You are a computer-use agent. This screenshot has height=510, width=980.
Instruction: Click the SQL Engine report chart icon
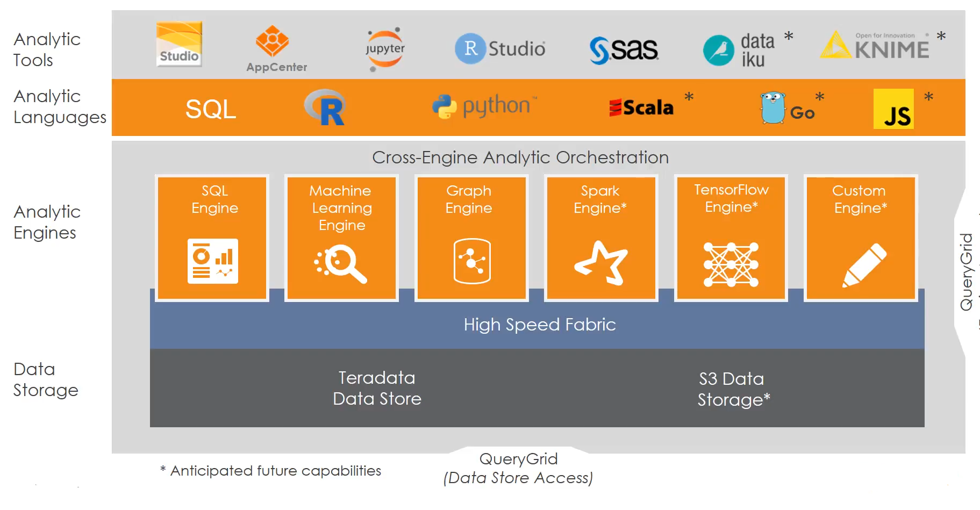click(x=213, y=261)
